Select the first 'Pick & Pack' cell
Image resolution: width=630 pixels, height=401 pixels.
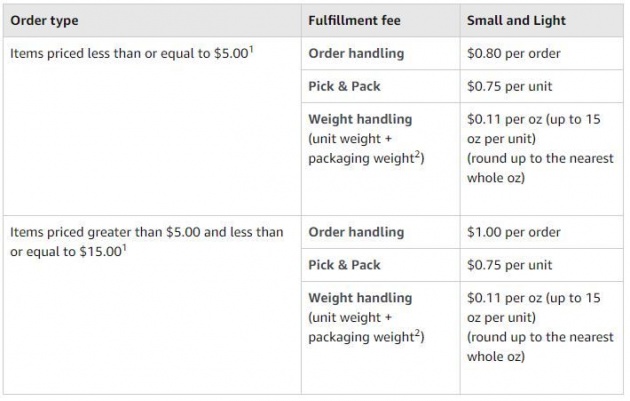coord(380,86)
